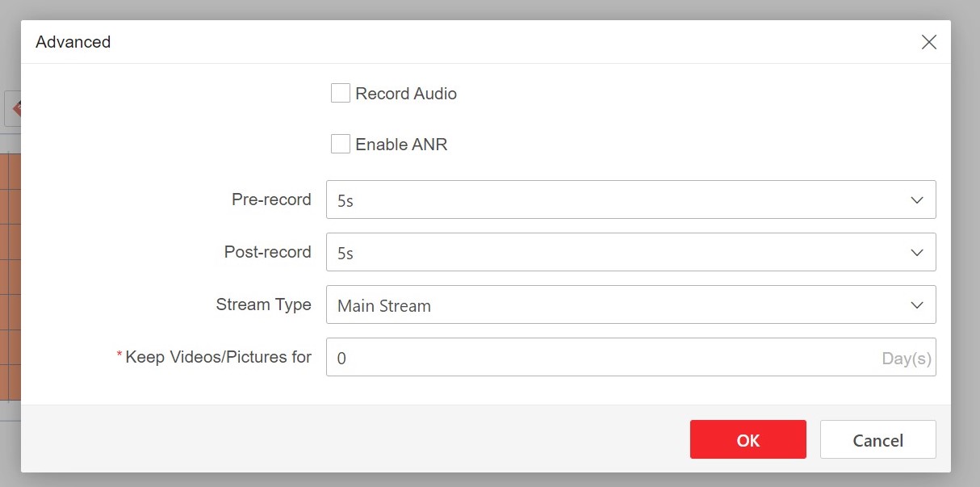This screenshot has height=487, width=980.
Task: Open the Stream Type dropdown
Action: [630, 304]
